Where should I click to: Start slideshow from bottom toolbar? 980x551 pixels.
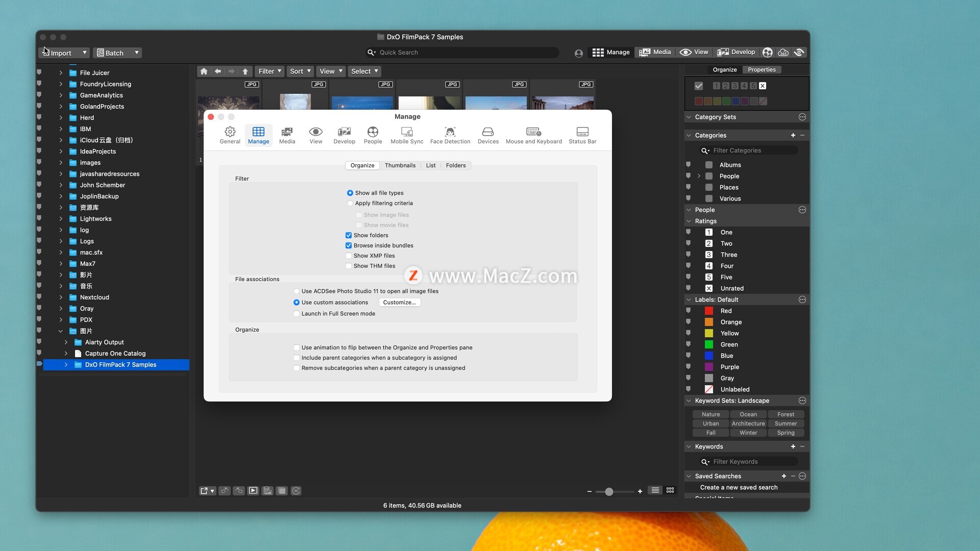253,491
